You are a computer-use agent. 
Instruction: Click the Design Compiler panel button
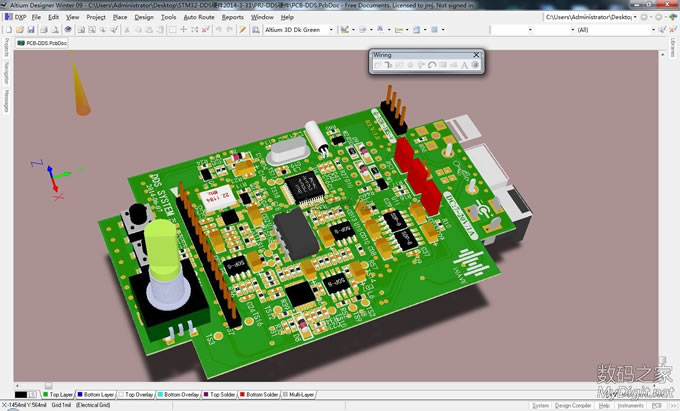pos(575,405)
